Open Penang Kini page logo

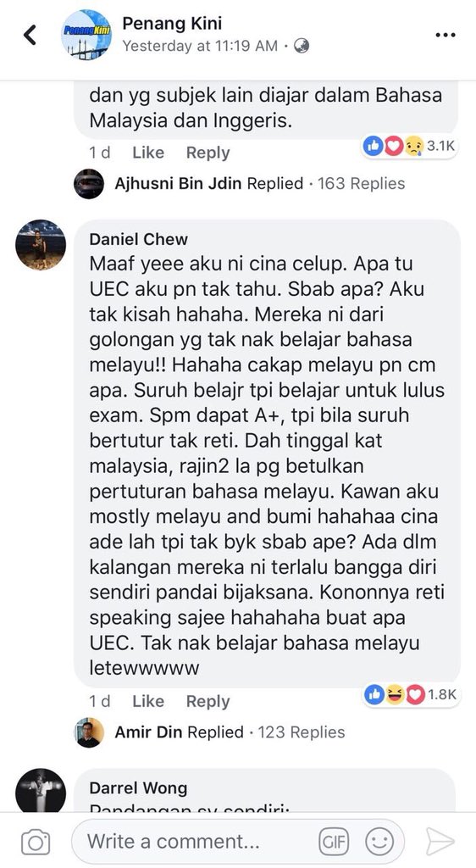point(86,34)
